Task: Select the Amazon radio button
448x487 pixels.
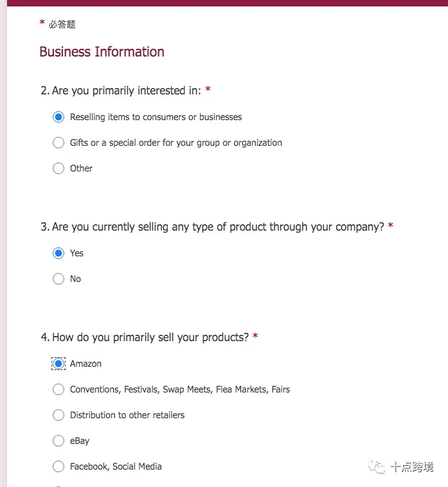Action: pyautogui.click(x=58, y=364)
